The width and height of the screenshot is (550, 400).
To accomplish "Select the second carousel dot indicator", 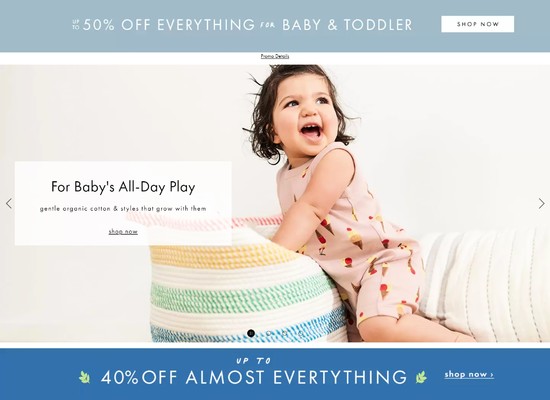I will point(268,333).
